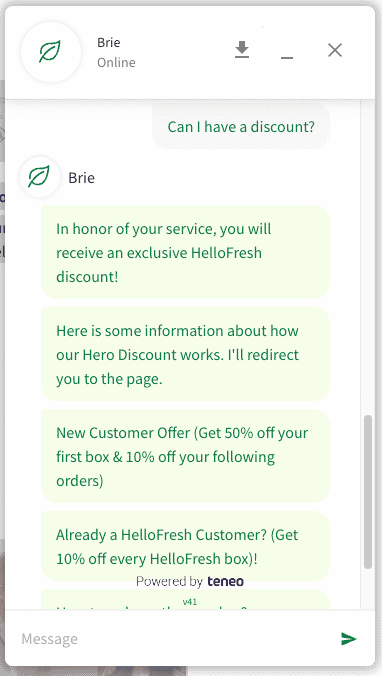This screenshot has width=382, height=676.
Task: Click the Brie name in the header
Action: coord(109,42)
